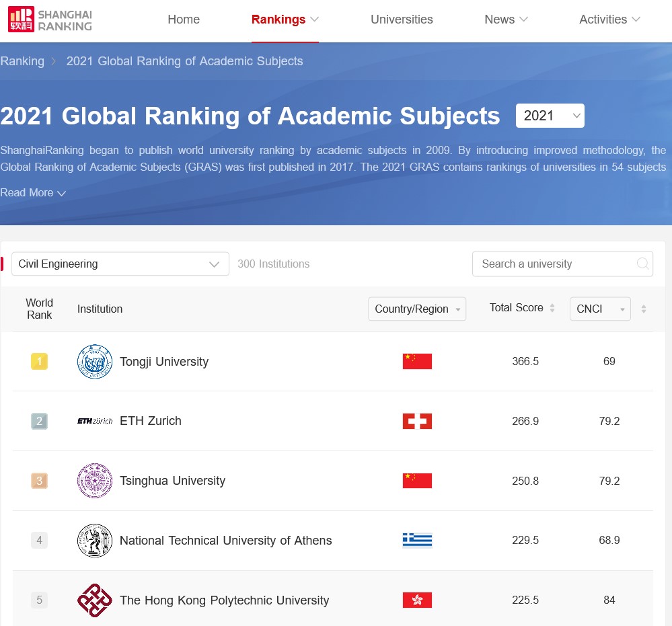Click total score 225.5
The width and height of the screenshot is (672, 626).
tap(525, 600)
